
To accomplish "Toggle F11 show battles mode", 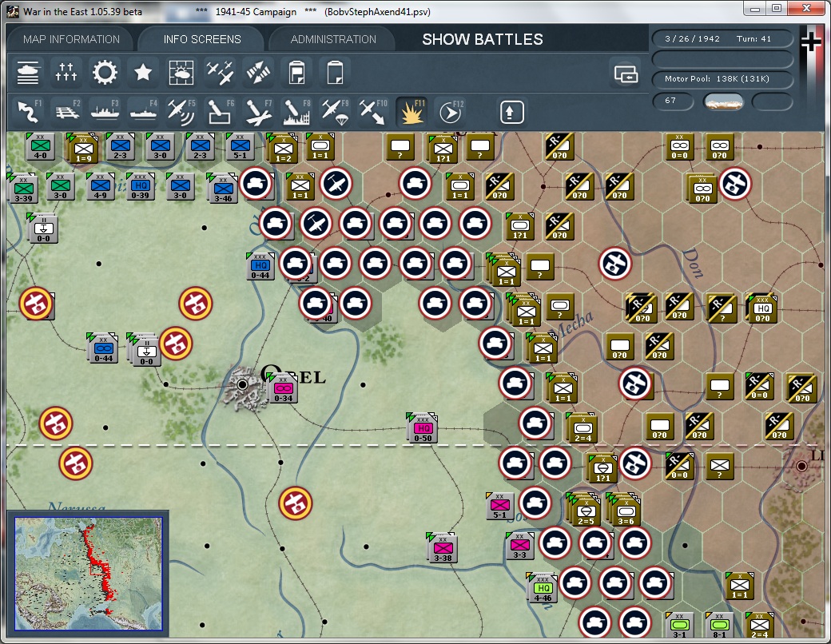I will click(412, 111).
